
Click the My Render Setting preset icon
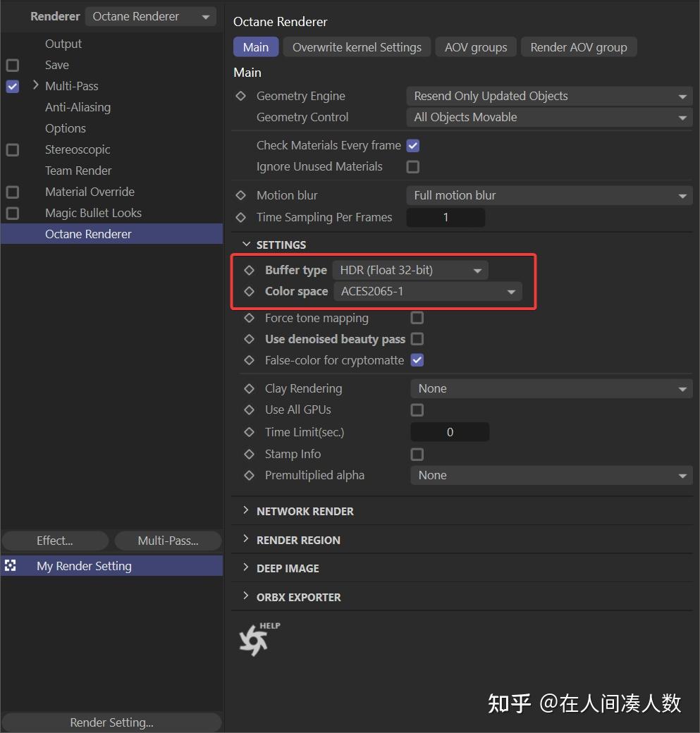[11, 565]
